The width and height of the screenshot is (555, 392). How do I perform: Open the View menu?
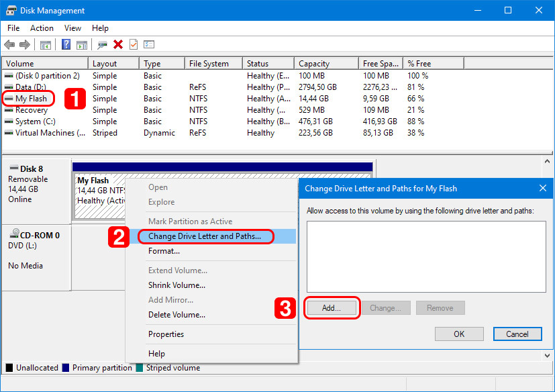tap(72, 28)
